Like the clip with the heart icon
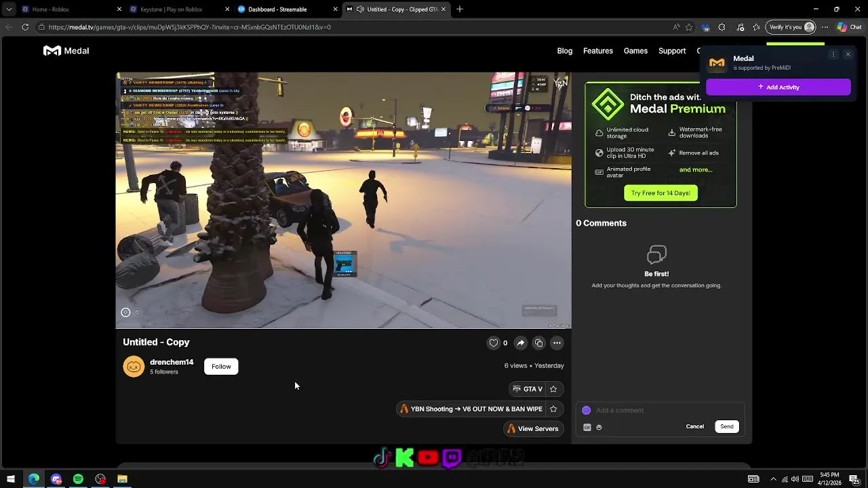 494,343
